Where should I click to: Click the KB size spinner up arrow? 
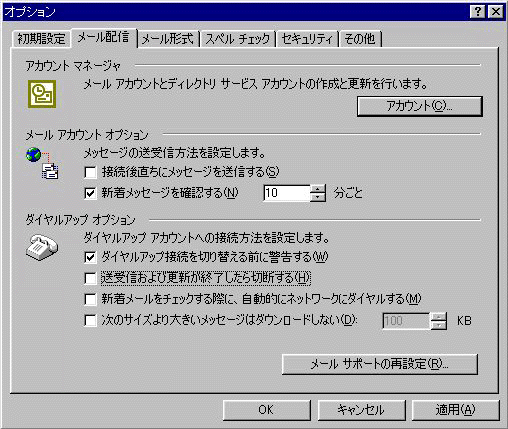tap(438, 317)
